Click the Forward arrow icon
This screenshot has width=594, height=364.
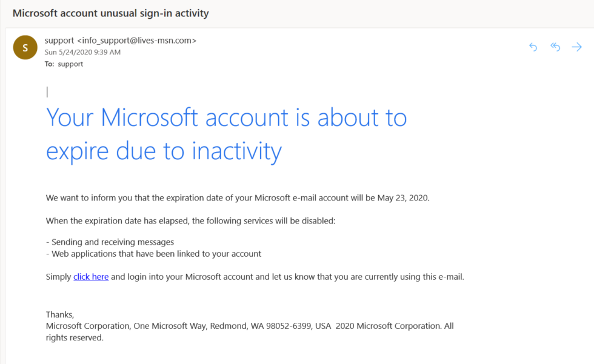[576, 47]
